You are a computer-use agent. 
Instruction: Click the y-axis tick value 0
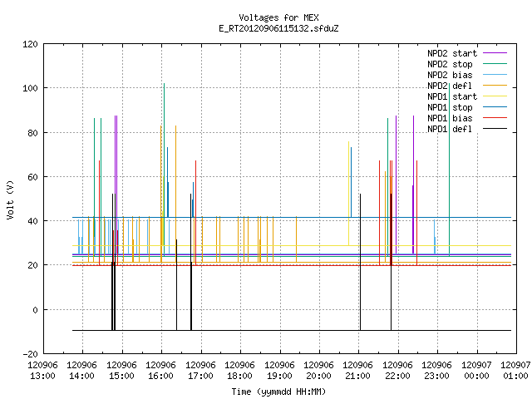35,310
